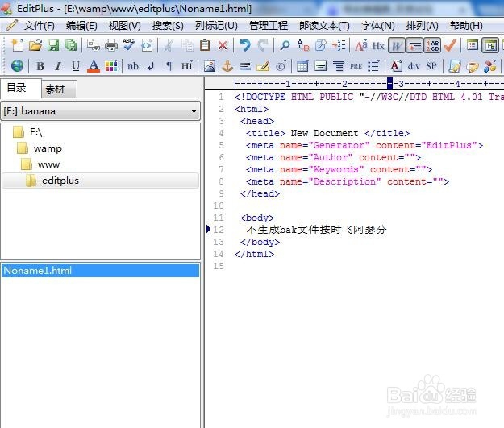Delete with the red X icon

223,45
